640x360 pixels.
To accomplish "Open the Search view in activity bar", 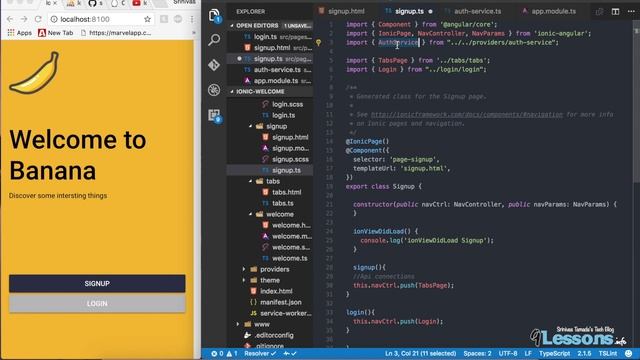I will tap(214, 40).
